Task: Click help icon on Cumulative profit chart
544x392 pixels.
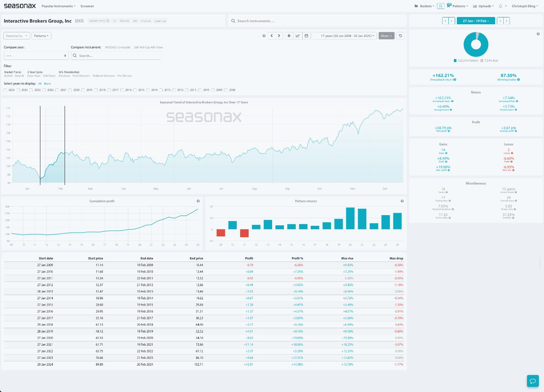Action: point(198,201)
